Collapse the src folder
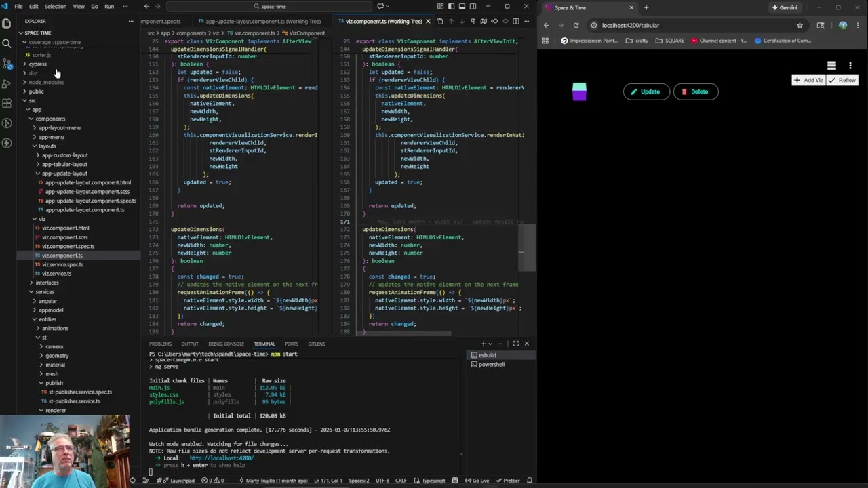The width and height of the screenshot is (868, 488). coord(32,100)
